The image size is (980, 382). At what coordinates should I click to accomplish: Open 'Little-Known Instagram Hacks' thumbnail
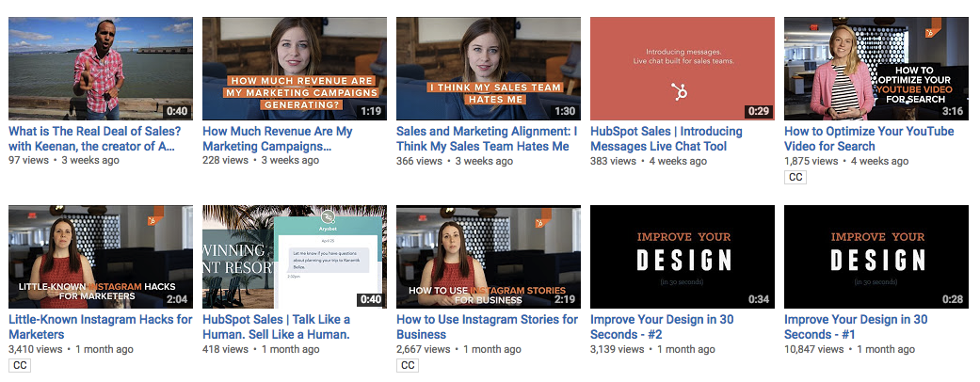101,257
